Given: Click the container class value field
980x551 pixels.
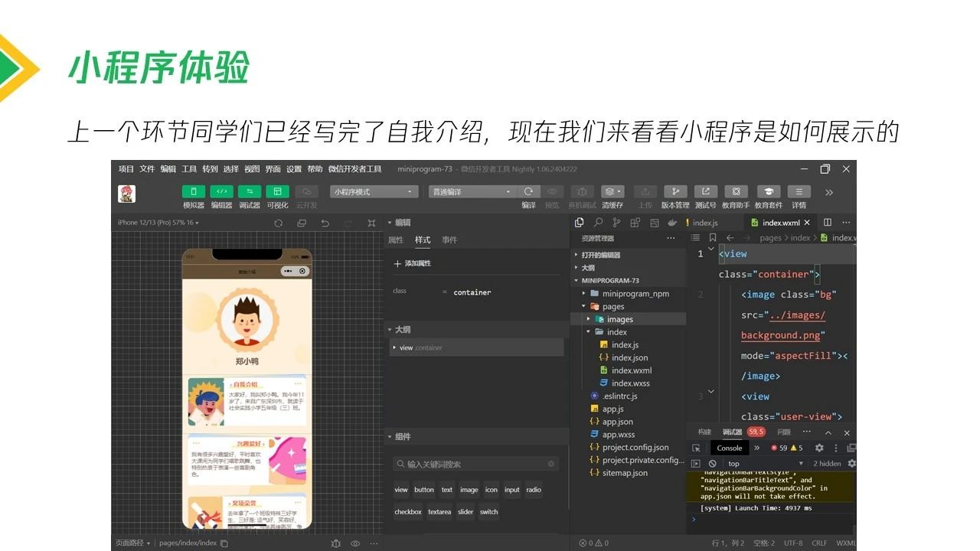Looking at the screenshot, I should click(472, 292).
